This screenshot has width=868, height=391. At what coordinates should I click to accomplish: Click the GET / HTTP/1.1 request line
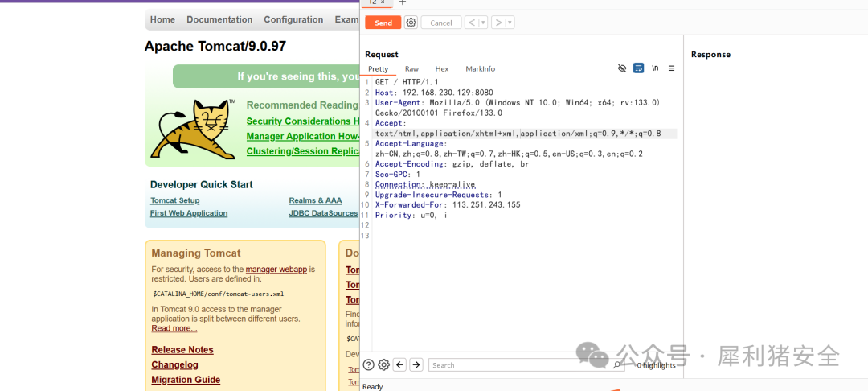pyautogui.click(x=407, y=82)
